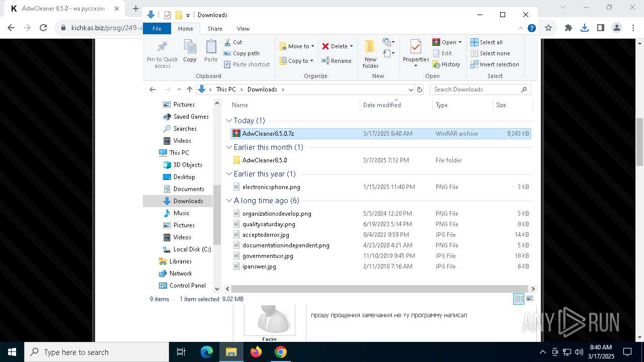Create a New folder
644x362 pixels.
pyautogui.click(x=370, y=54)
